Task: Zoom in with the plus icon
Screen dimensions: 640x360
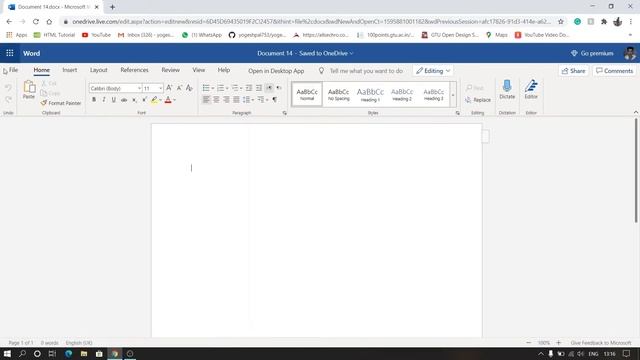Action: [x=558, y=343]
